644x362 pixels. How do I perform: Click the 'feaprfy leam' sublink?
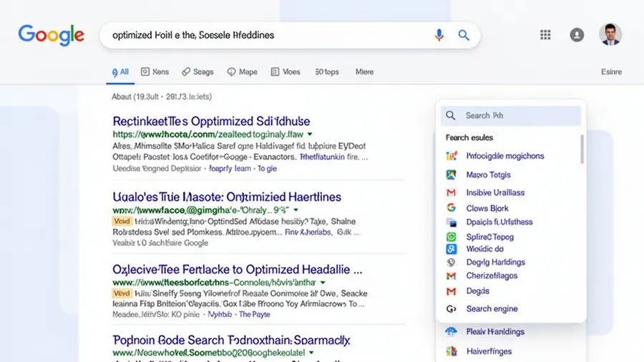tap(230, 168)
